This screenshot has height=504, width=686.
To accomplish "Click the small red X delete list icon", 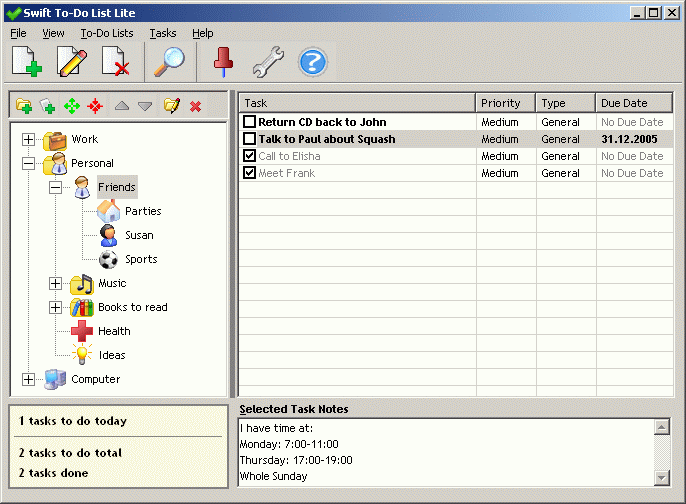I will pos(196,106).
